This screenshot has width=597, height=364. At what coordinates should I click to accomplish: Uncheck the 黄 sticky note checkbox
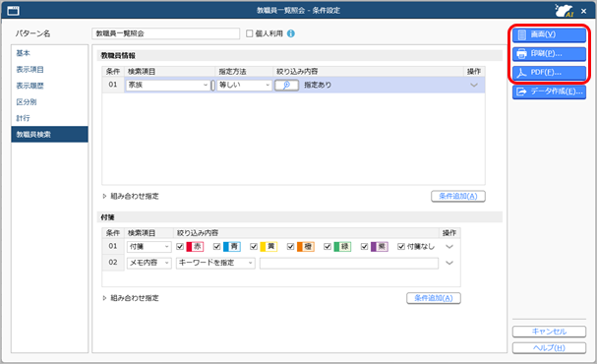[x=254, y=247]
